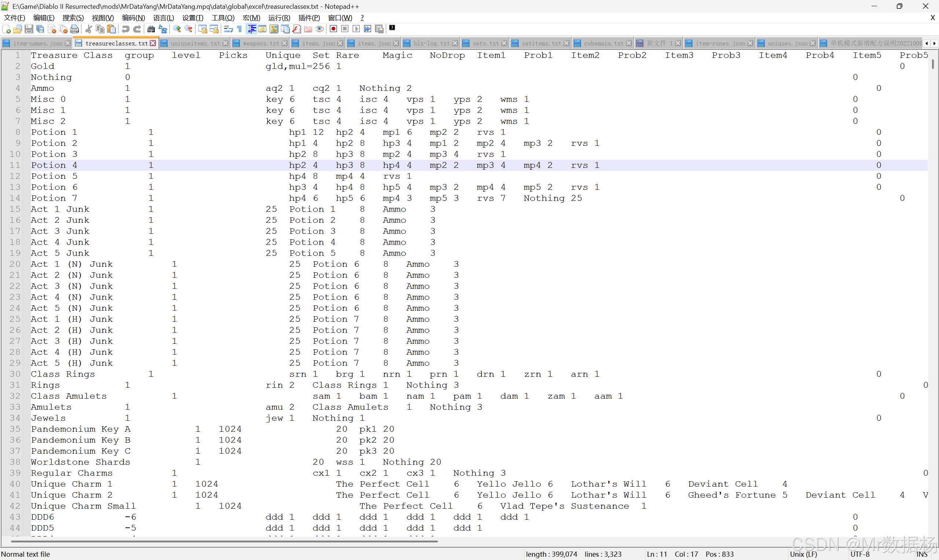Open Find with the binoculars icon
Image resolution: width=939 pixels, height=560 pixels.
pyautogui.click(x=151, y=29)
